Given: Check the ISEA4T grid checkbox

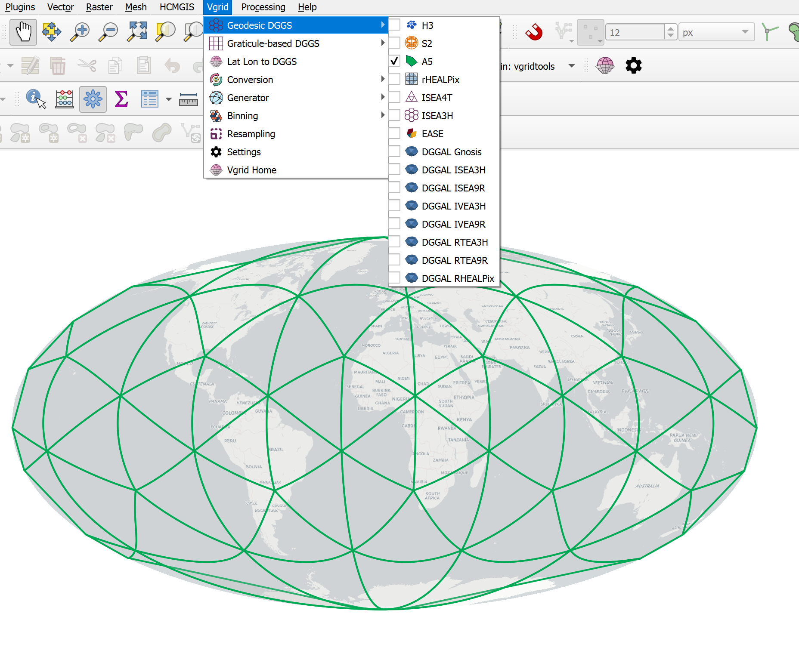Looking at the screenshot, I should click(x=394, y=97).
